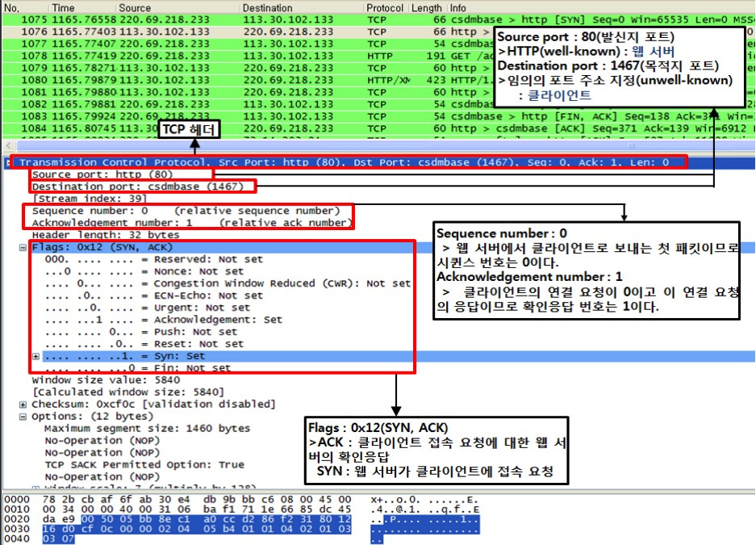Sort packets by the Protocol column
756x545 pixels.
(385, 8)
